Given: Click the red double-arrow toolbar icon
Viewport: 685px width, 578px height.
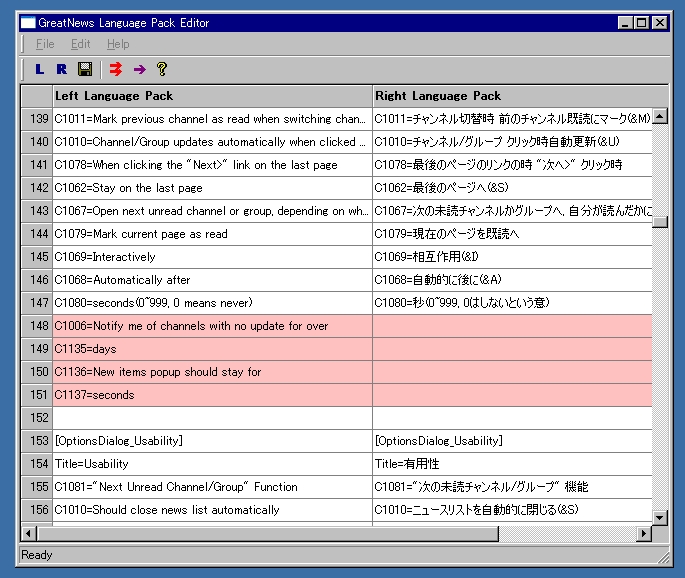Looking at the screenshot, I should pos(116,69).
